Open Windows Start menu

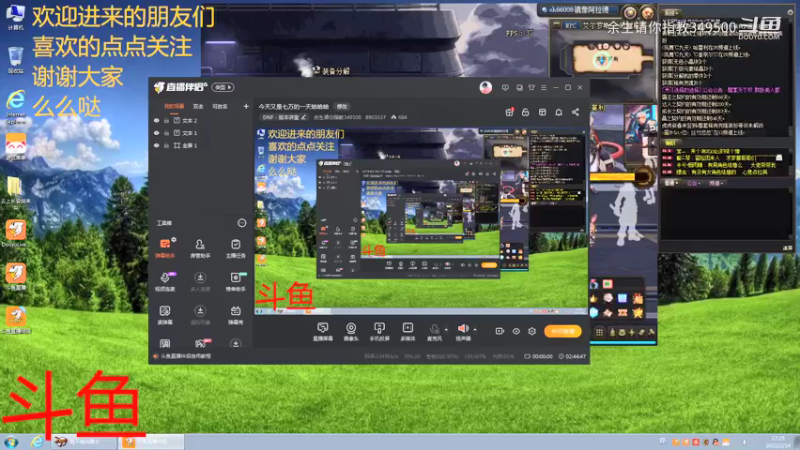pyautogui.click(x=11, y=442)
